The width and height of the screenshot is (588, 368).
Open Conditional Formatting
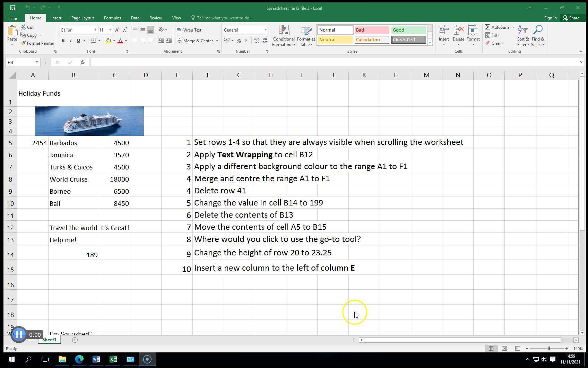click(x=284, y=36)
